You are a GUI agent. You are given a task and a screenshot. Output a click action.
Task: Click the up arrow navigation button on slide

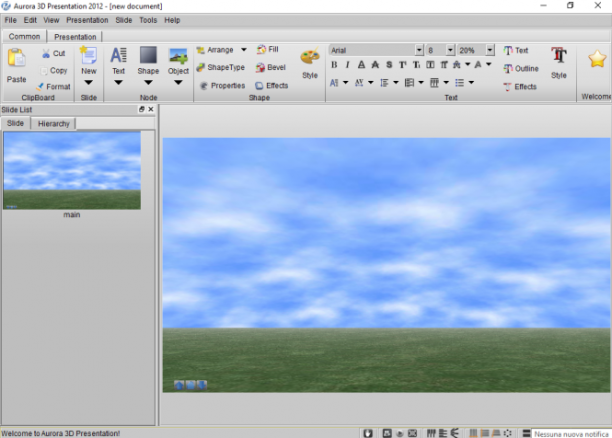(x=179, y=385)
